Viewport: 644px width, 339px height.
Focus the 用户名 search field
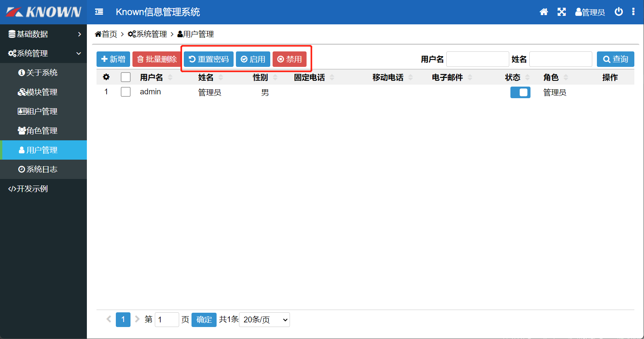478,59
